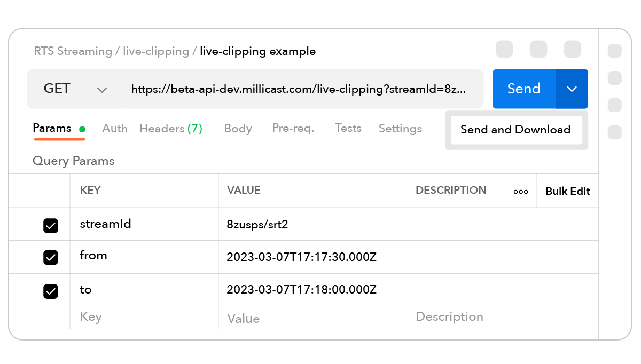Select the Auth tab

(x=114, y=128)
